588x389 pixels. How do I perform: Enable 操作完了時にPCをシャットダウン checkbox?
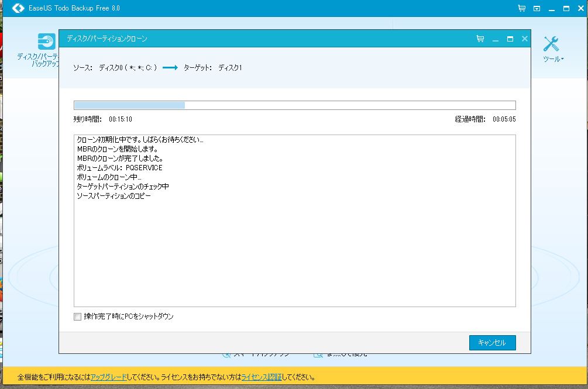(x=78, y=316)
